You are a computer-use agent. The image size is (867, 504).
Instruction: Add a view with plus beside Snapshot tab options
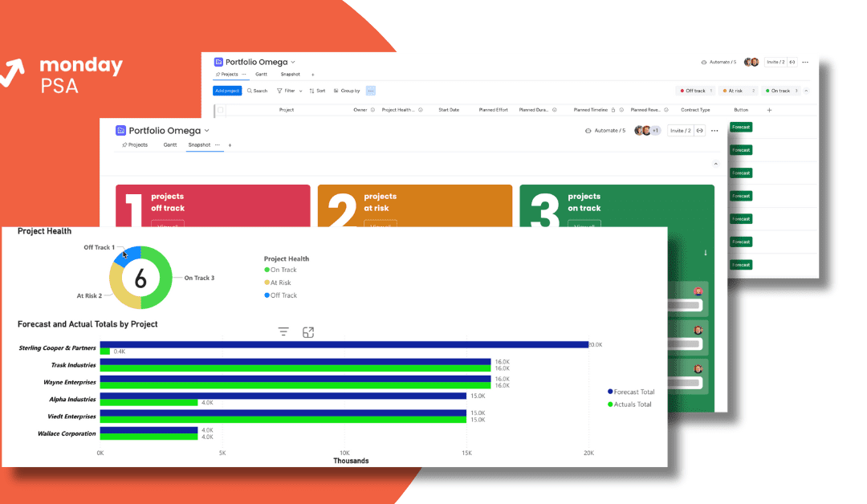[x=230, y=144]
